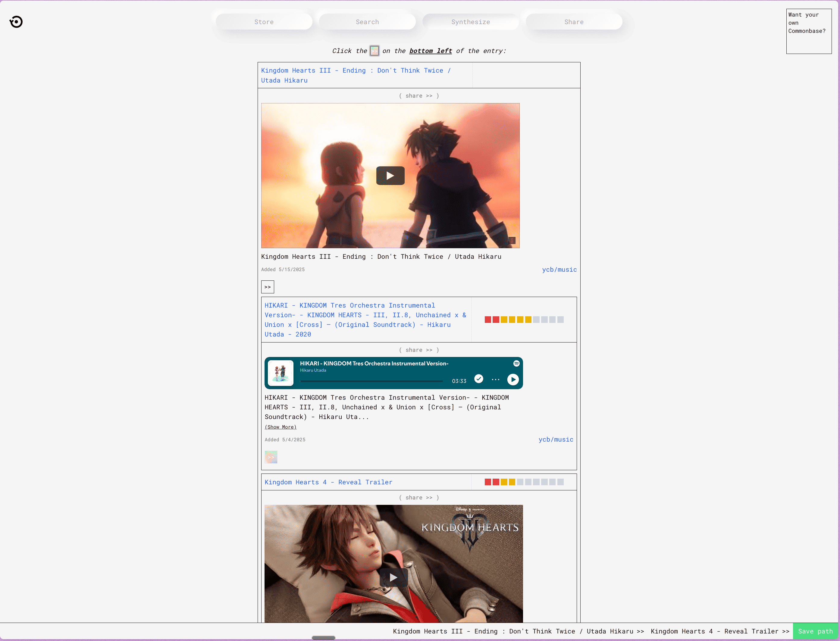The height and width of the screenshot is (641, 840).
Task: Open the Store tab
Action: pos(264,22)
